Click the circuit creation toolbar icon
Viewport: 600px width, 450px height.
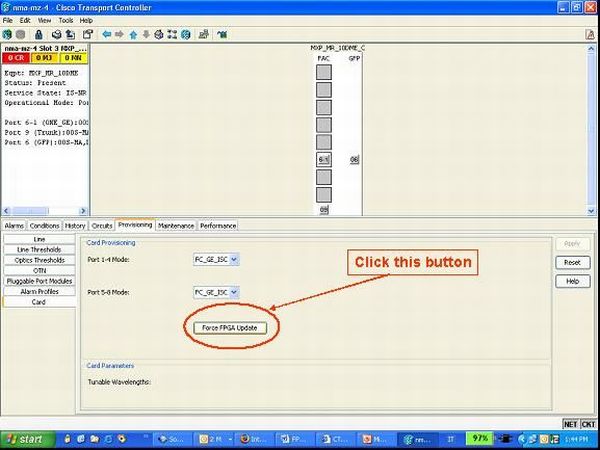coord(204,35)
